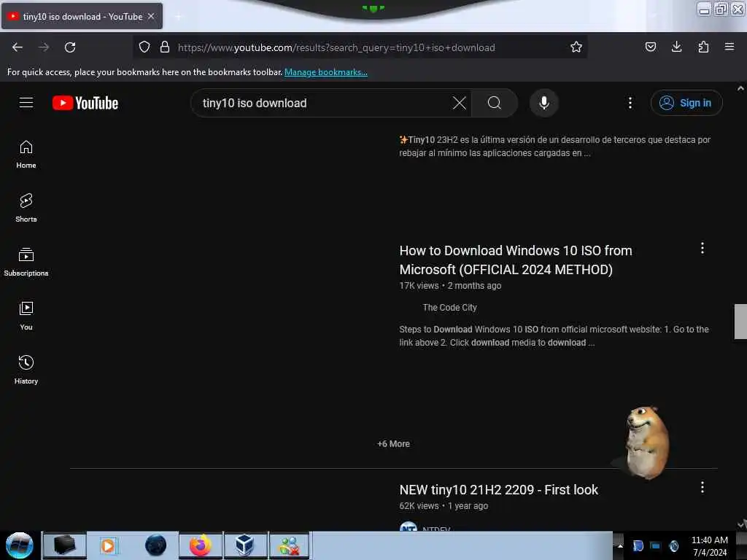Click the page vertical scrollbar thumb
The height and width of the screenshot is (560, 747).
(x=740, y=322)
